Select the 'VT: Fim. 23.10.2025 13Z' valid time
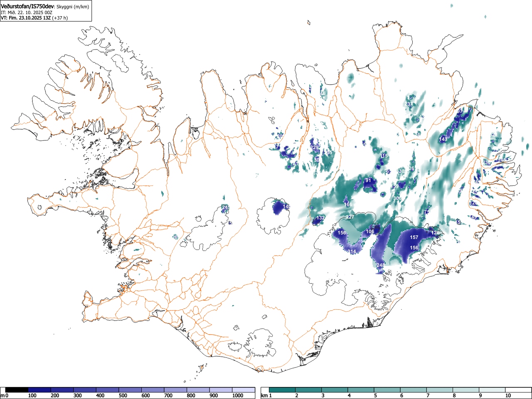 26,18
